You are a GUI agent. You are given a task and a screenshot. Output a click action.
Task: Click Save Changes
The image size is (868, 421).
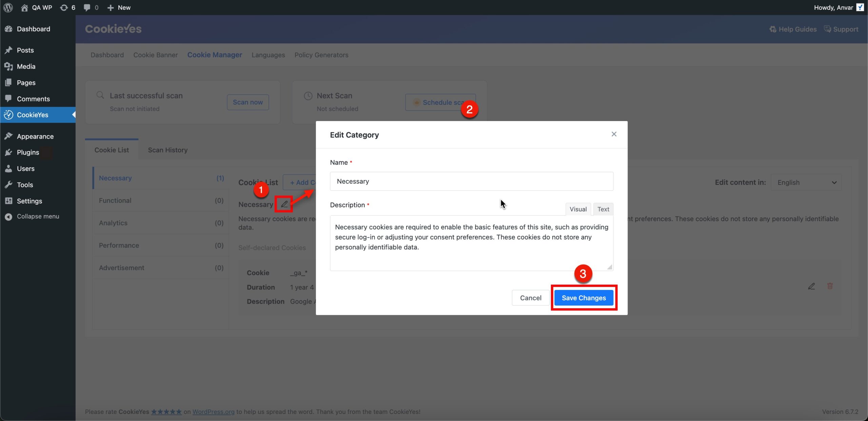coord(584,298)
